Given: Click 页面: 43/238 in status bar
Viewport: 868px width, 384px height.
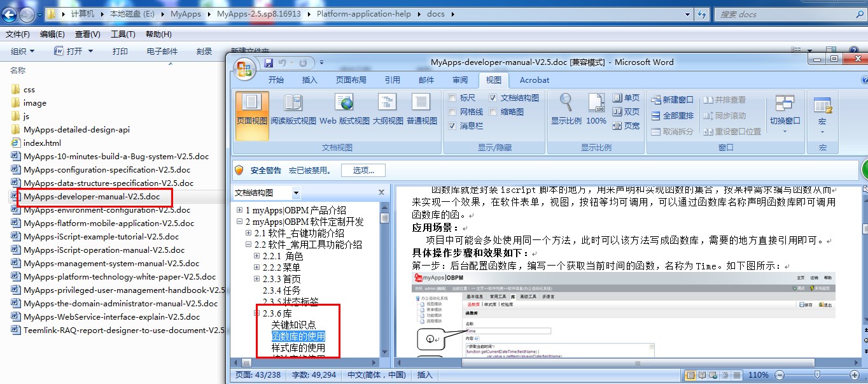Looking at the screenshot, I should click(257, 375).
